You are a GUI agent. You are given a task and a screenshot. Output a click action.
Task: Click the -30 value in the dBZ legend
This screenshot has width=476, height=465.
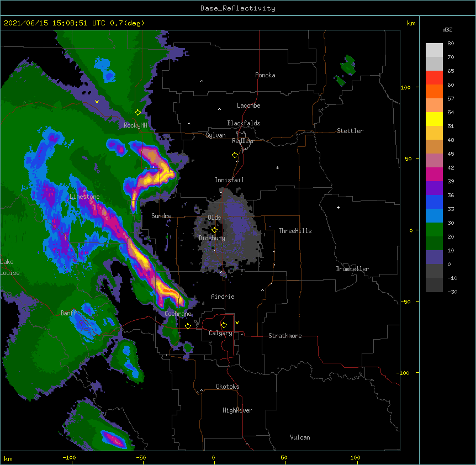(x=452, y=292)
